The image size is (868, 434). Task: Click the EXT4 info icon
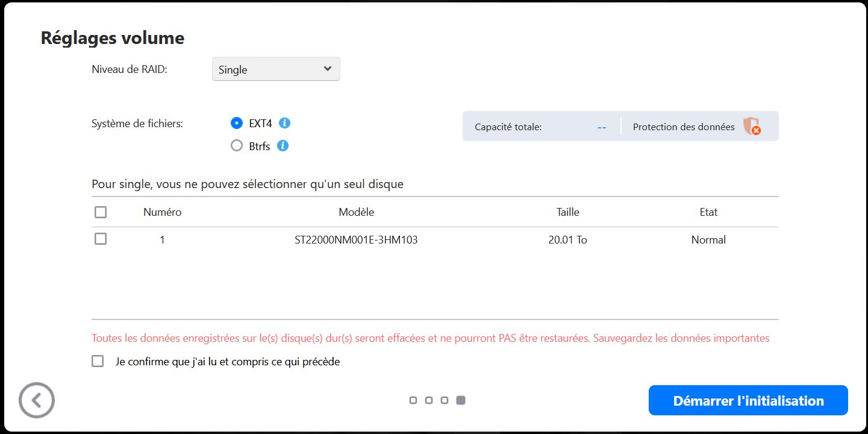point(285,123)
